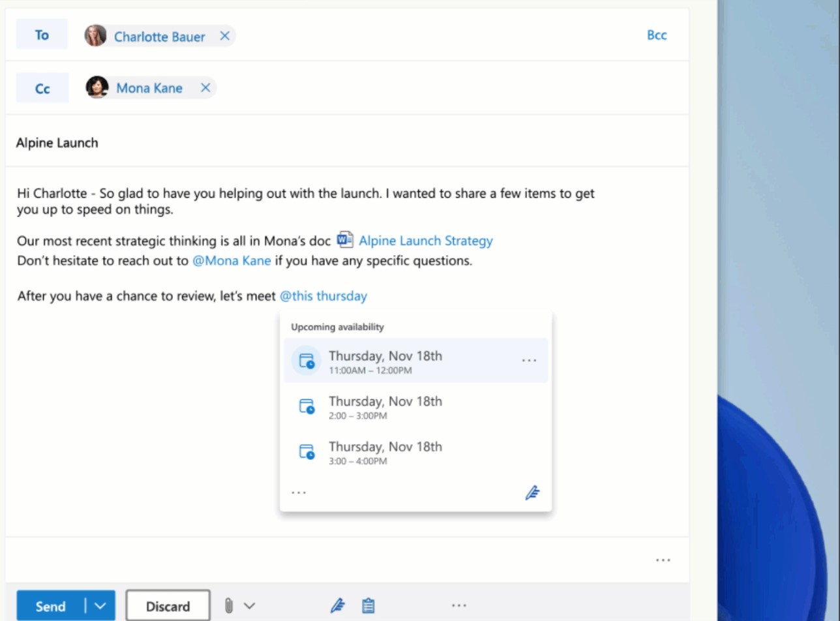
Task: Open the Send button dropdown arrow
Action: [x=99, y=605]
